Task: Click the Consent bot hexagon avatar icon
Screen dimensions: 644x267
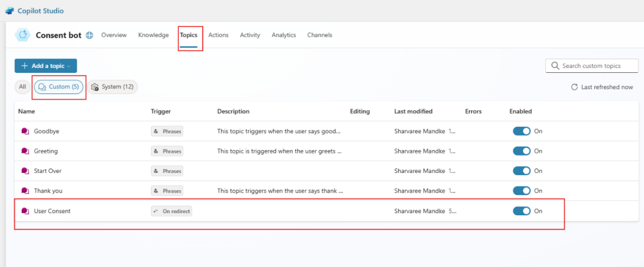Action: 22,35
